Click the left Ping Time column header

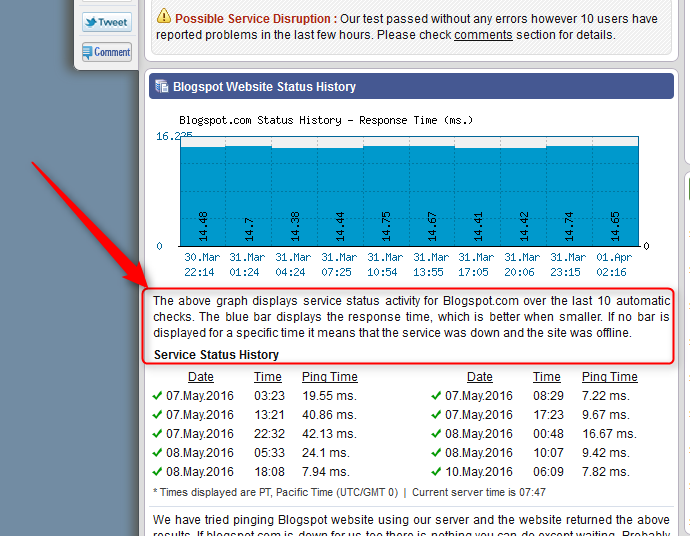(x=330, y=377)
